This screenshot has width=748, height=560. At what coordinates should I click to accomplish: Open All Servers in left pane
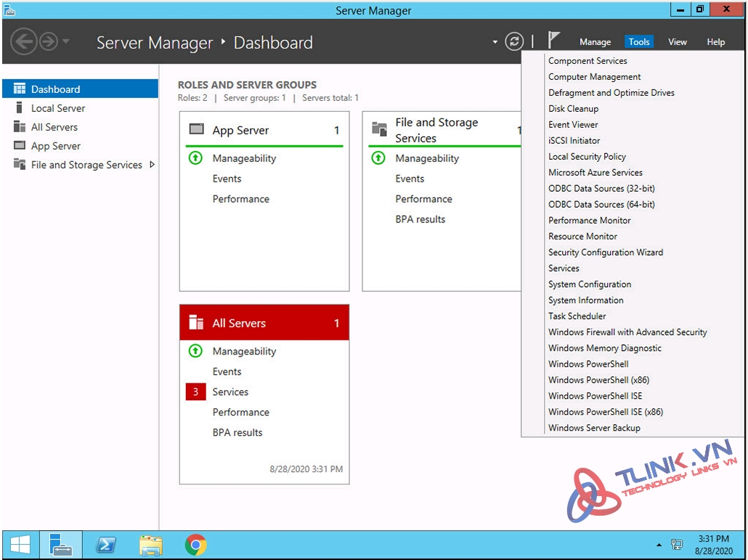[x=54, y=127]
